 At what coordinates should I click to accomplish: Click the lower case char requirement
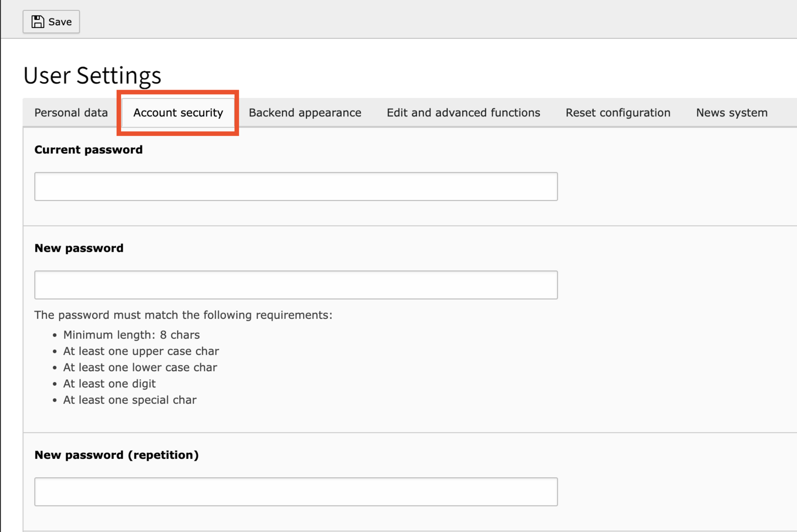pos(140,368)
